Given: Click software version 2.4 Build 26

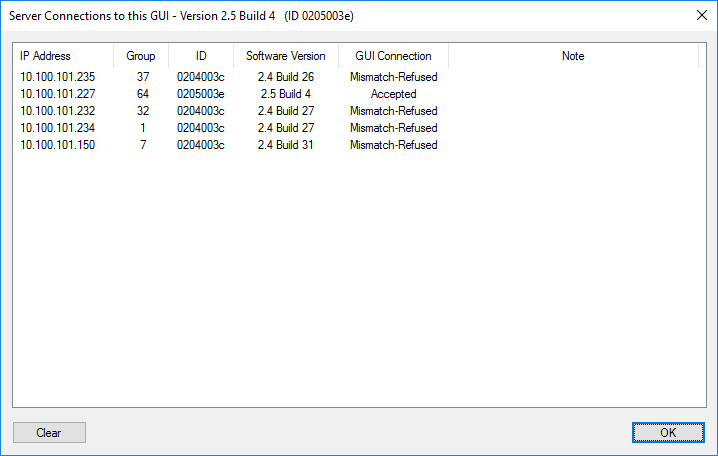Looking at the screenshot, I should click(286, 77).
